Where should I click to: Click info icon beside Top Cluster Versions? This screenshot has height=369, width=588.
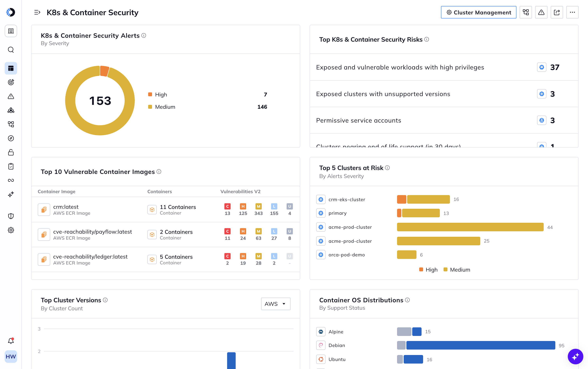[x=105, y=300]
